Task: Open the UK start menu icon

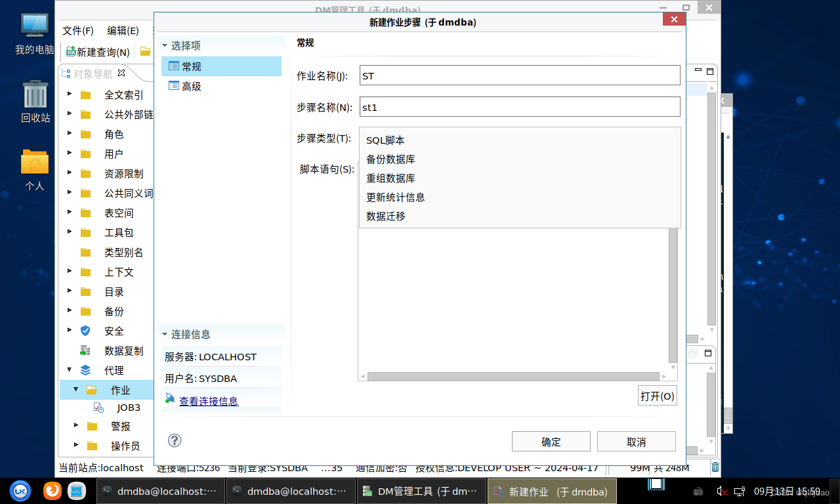Action: coord(20,490)
